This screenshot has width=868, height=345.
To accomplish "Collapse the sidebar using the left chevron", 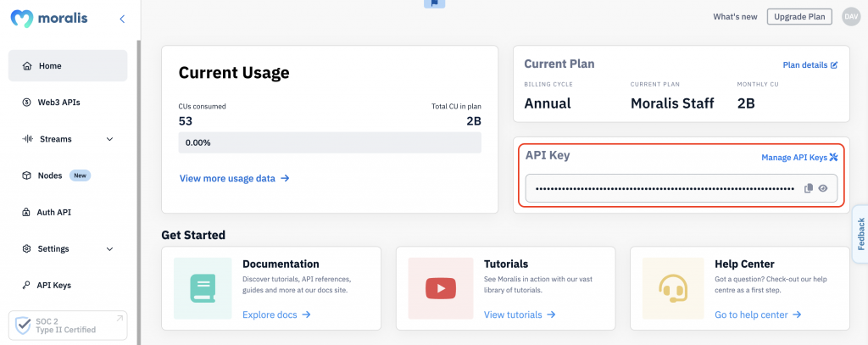I will (x=122, y=19).
